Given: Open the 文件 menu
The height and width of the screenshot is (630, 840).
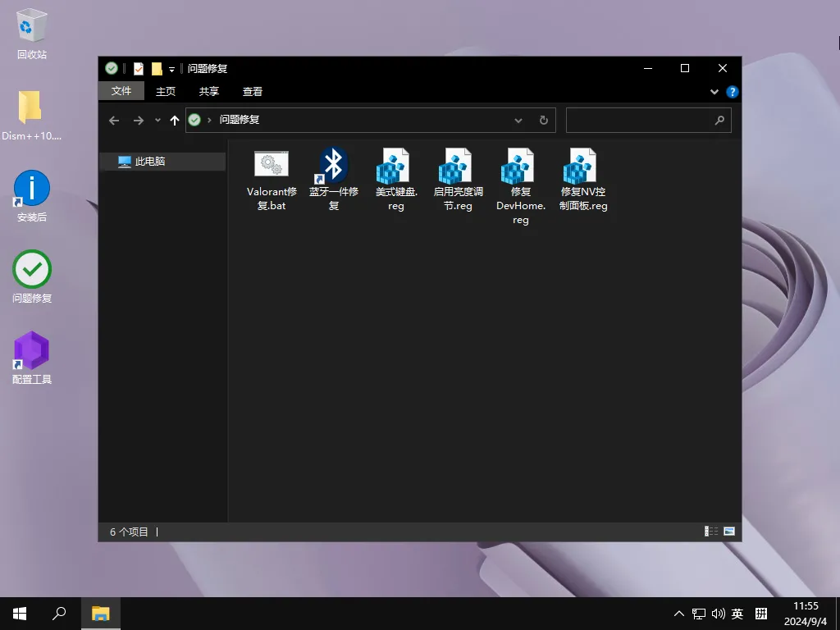Looking at the screenshot, I should pos(121,91).
